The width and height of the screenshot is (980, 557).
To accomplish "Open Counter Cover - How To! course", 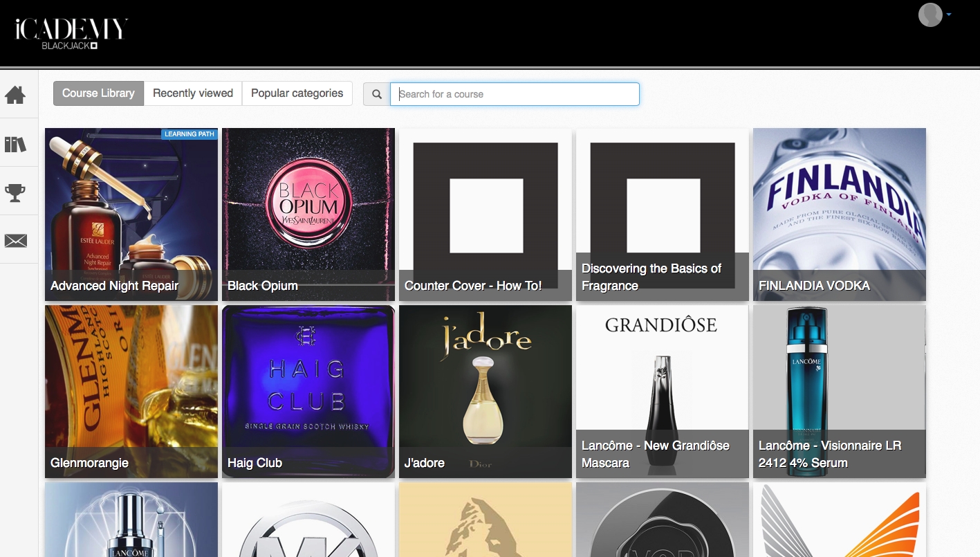I will [x=486, y=214].
